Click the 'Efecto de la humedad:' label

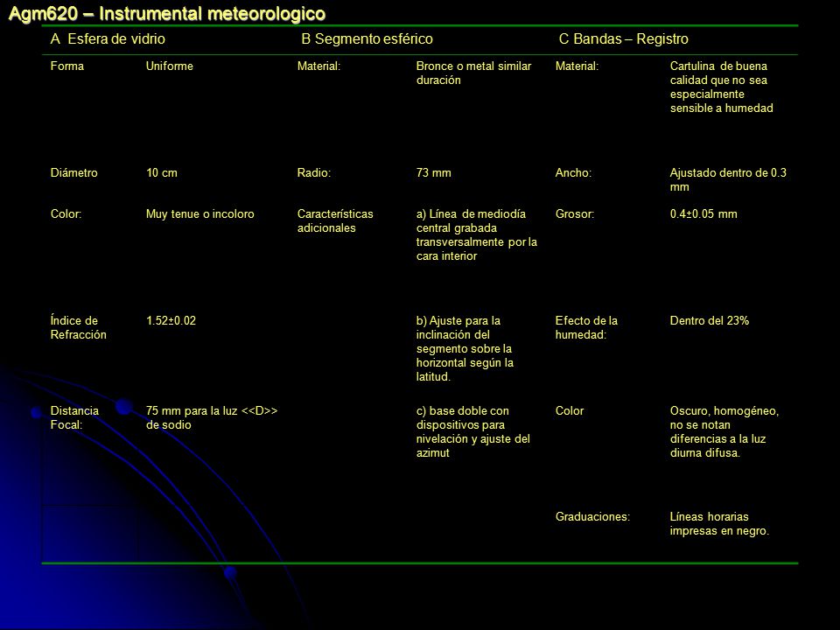pos(586,327)
